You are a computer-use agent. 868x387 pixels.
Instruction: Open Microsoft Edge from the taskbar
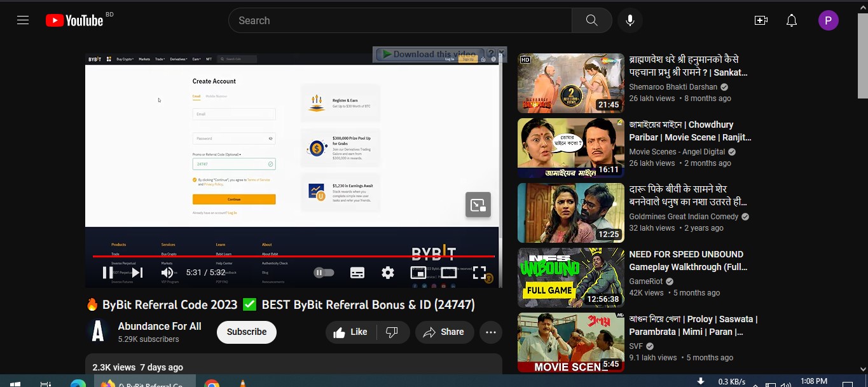pyautogui.click(x=78, y=384)
